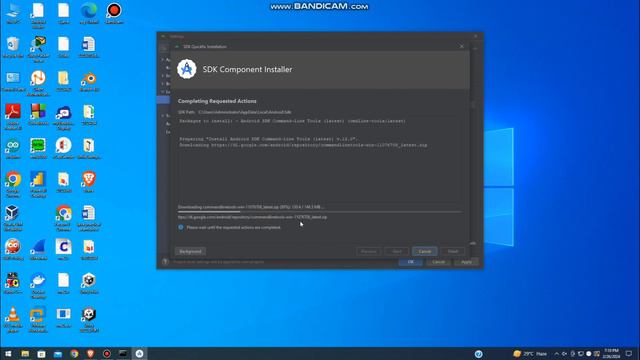Launch Arduino IDE desktop shortcut
Image resolution: width=640 pixels, height=360 pixels.
tap(13, 149)
